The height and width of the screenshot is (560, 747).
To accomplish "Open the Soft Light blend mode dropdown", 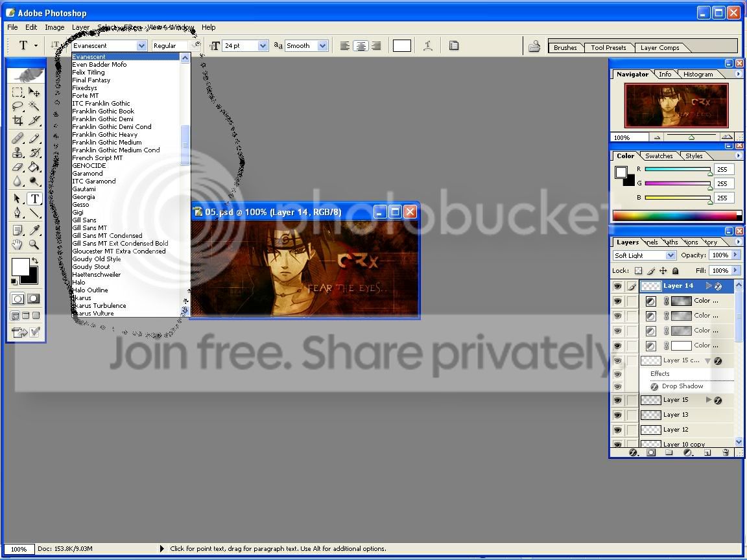I will coord(670,255).
